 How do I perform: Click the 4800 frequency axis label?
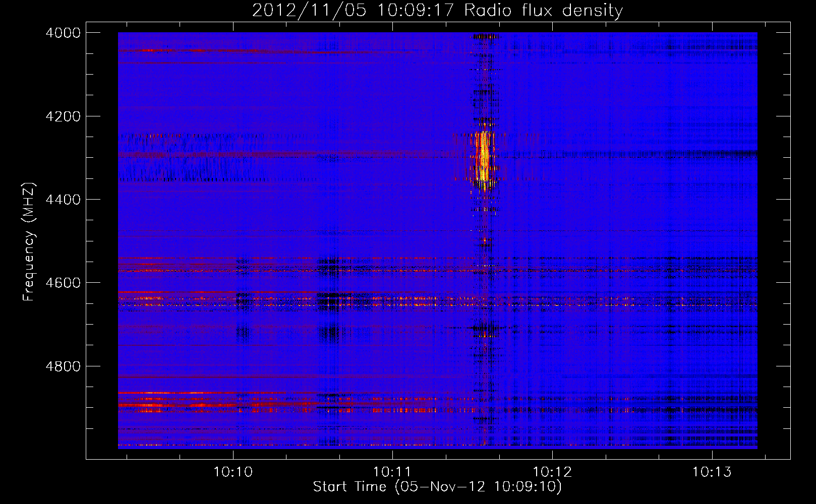pos(63,366)
